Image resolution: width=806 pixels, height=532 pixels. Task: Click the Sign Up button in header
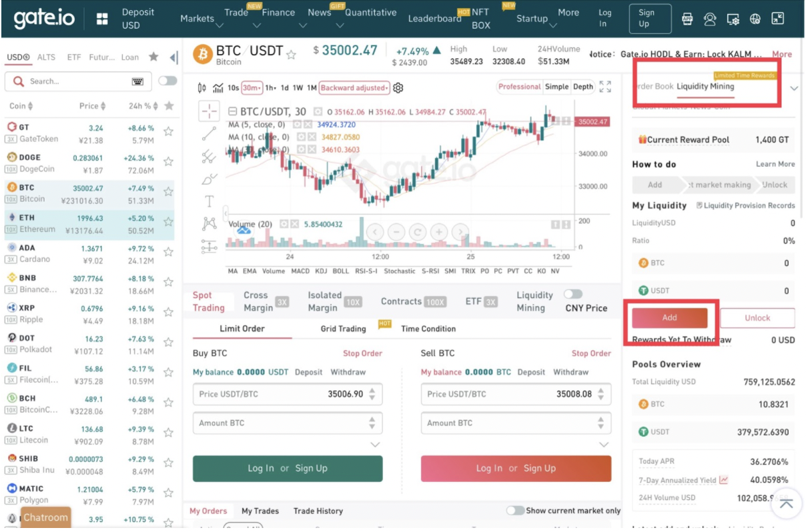click(647, 18)
